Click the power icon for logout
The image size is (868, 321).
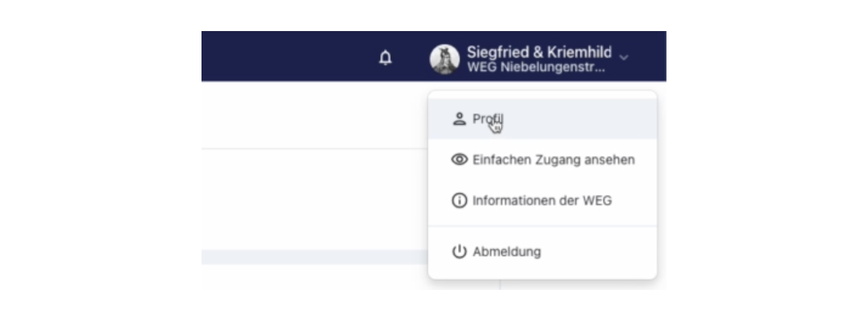[x=459, y=251]
